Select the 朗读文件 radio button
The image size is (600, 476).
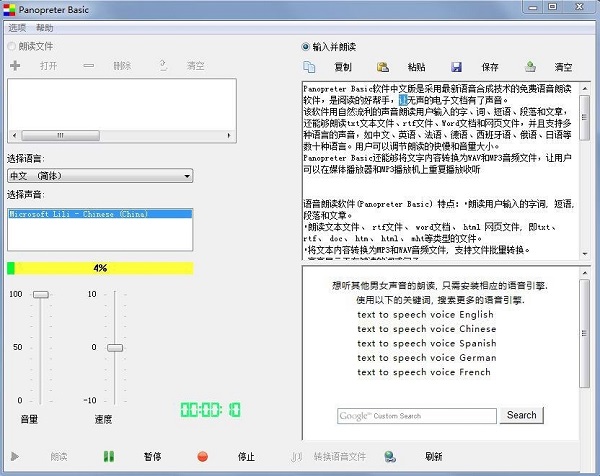tap(11, 46)
